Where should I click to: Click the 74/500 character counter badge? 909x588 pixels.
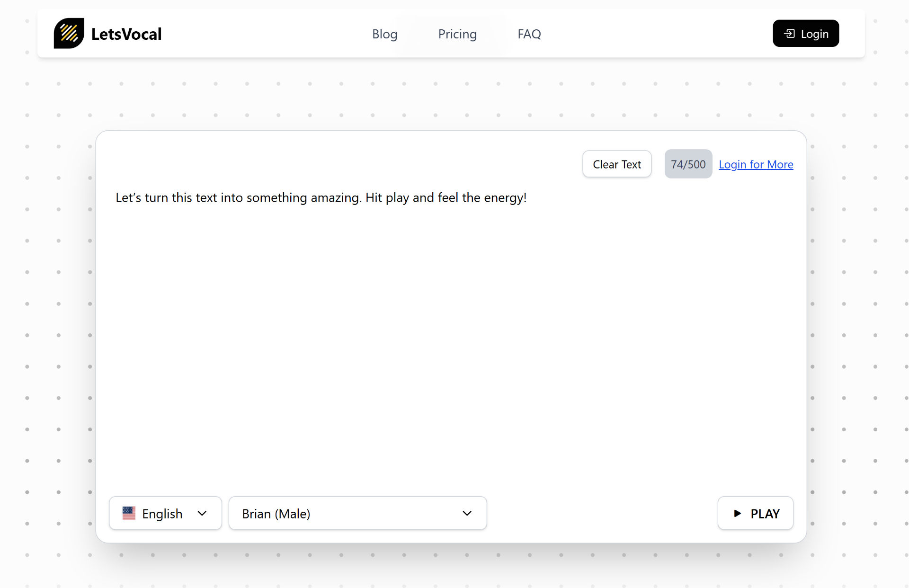click(688, 164)
